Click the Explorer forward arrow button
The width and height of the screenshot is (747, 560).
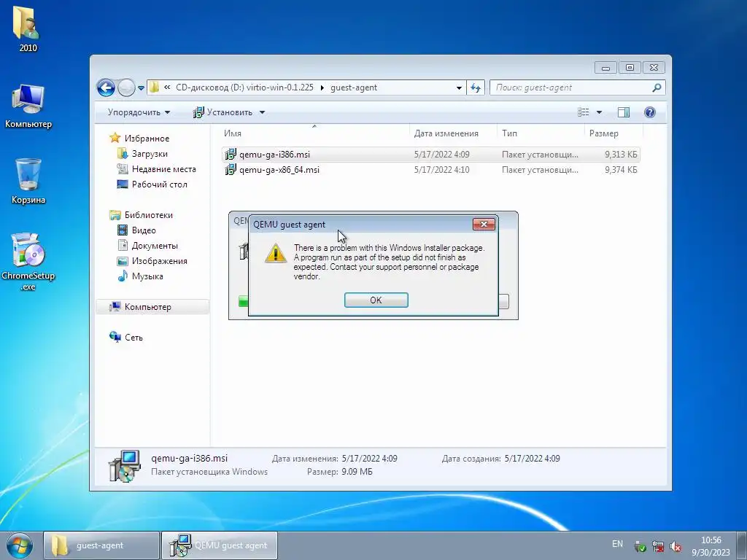pyautogui.click(x=126, y=87)
